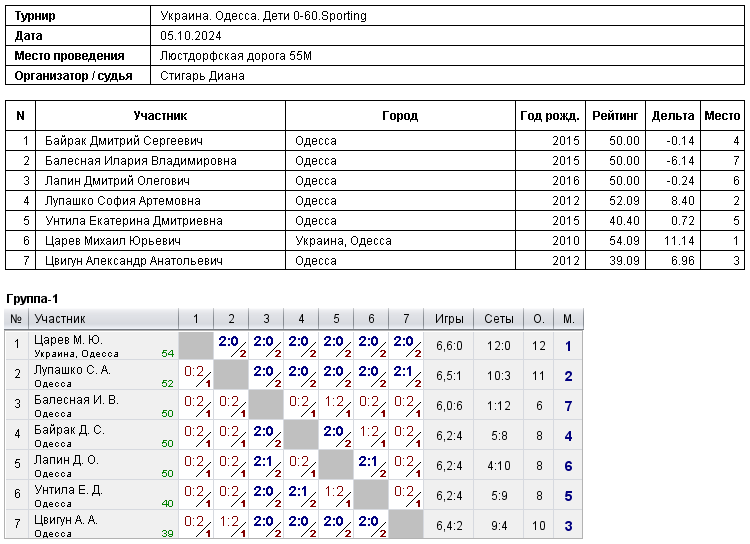
Task: Click delta value 11.14
Action: (x=679, y=241)
